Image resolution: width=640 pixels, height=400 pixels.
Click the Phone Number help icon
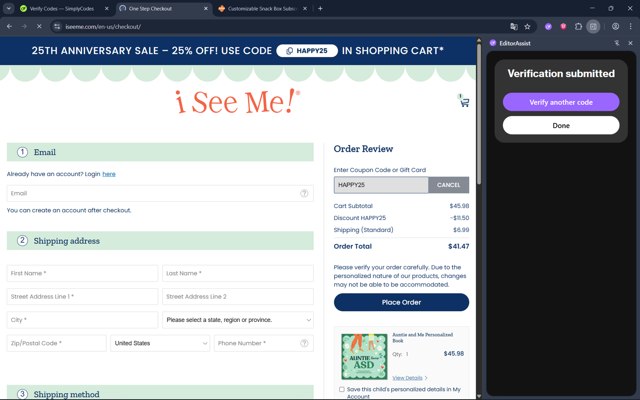(x=304, y=343)
